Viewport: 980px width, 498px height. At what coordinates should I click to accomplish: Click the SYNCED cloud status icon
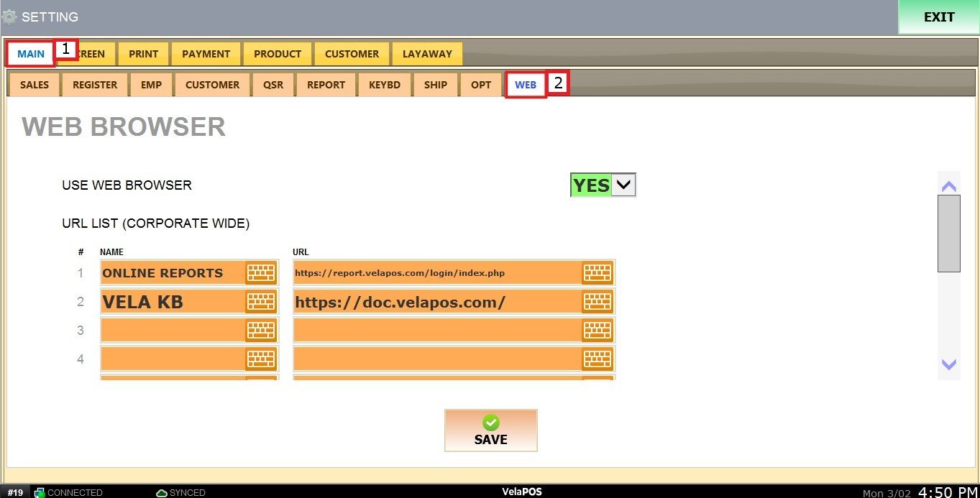pyautogui.click(x=162, y=493)
